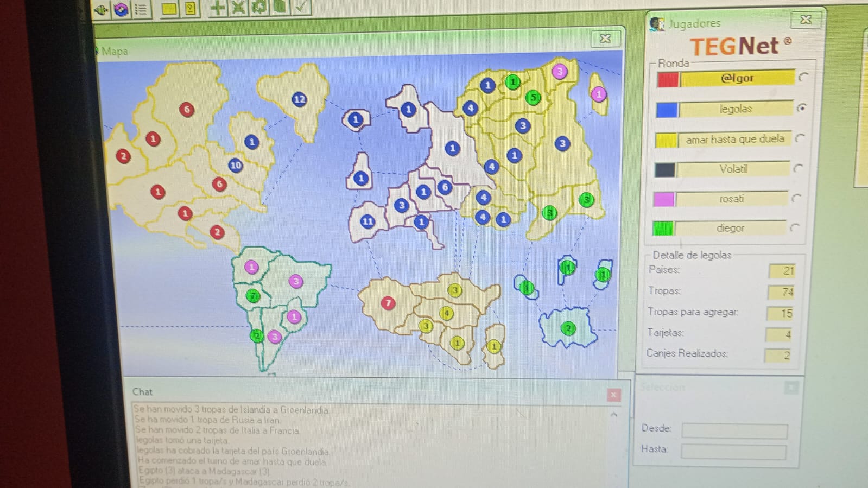Select the radio button next to diegor

[795, 227]
